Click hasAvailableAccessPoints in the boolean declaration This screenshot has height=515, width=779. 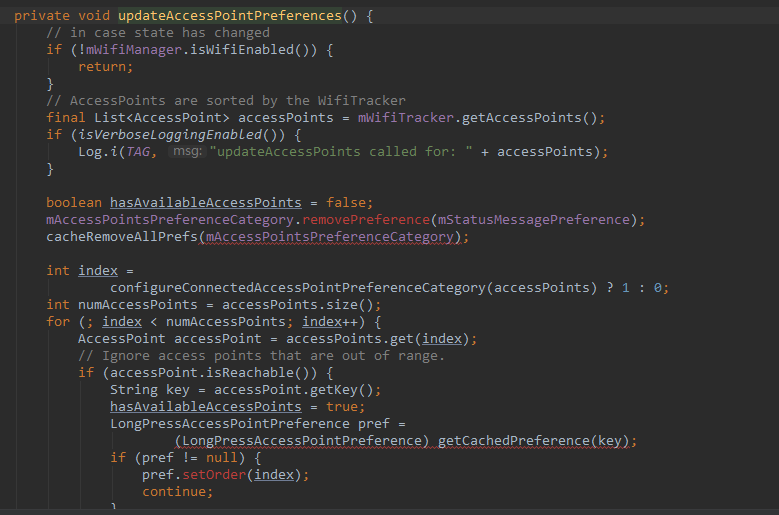pyautogui.click(x=206, y=203)
